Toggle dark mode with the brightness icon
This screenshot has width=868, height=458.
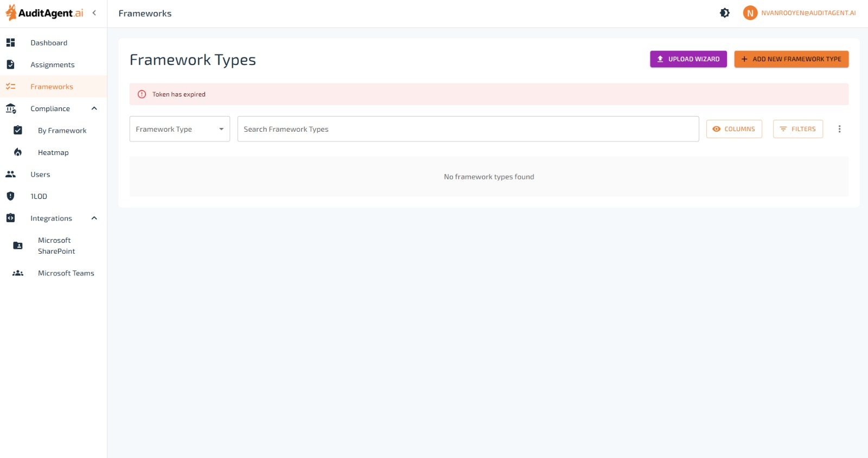point(724,13)
